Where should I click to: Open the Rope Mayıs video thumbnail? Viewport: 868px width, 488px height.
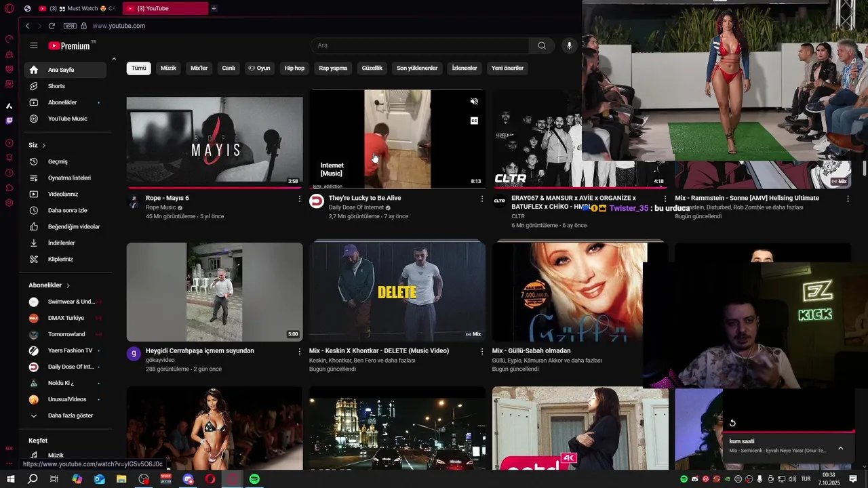(214, 142)
